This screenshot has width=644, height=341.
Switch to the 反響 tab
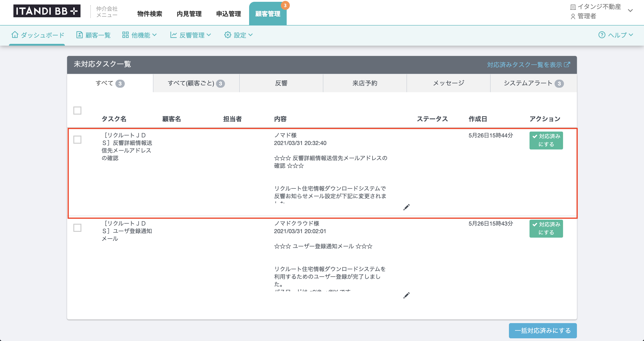click(281, 83)
